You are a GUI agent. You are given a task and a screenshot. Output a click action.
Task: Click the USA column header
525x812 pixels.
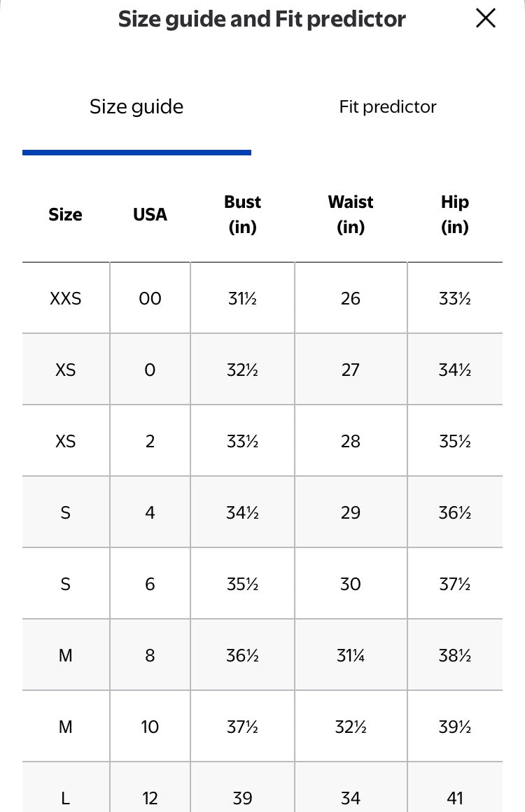150,215
